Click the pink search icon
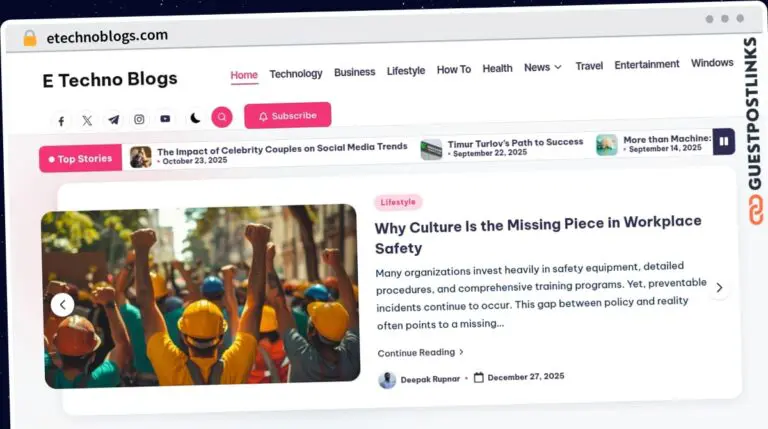 [222, 117]
